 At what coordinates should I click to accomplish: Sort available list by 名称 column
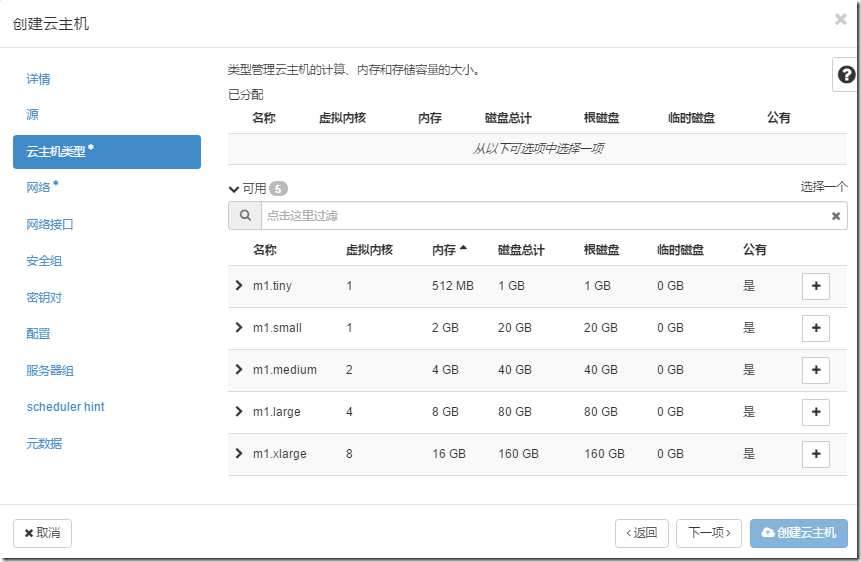265,250
